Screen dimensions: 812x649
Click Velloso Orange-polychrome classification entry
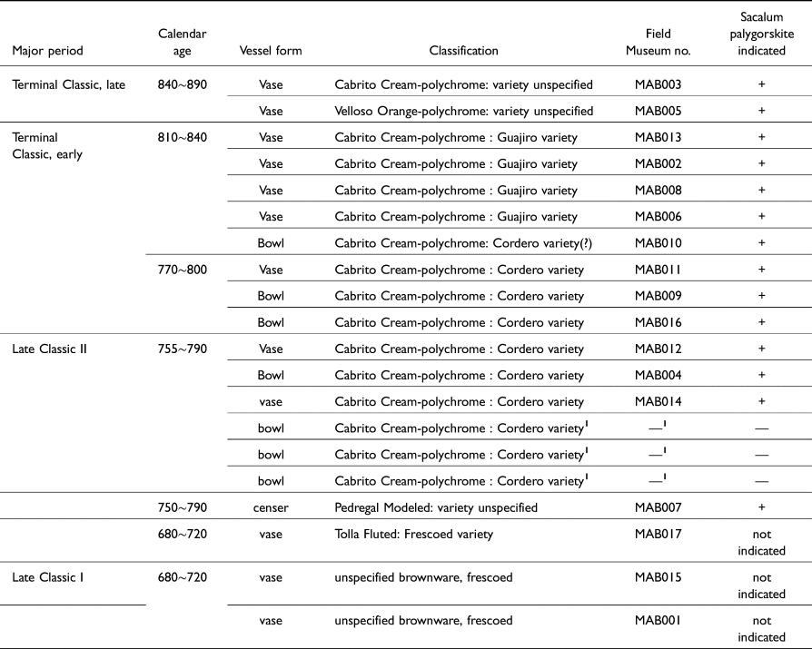pos(463,111)
